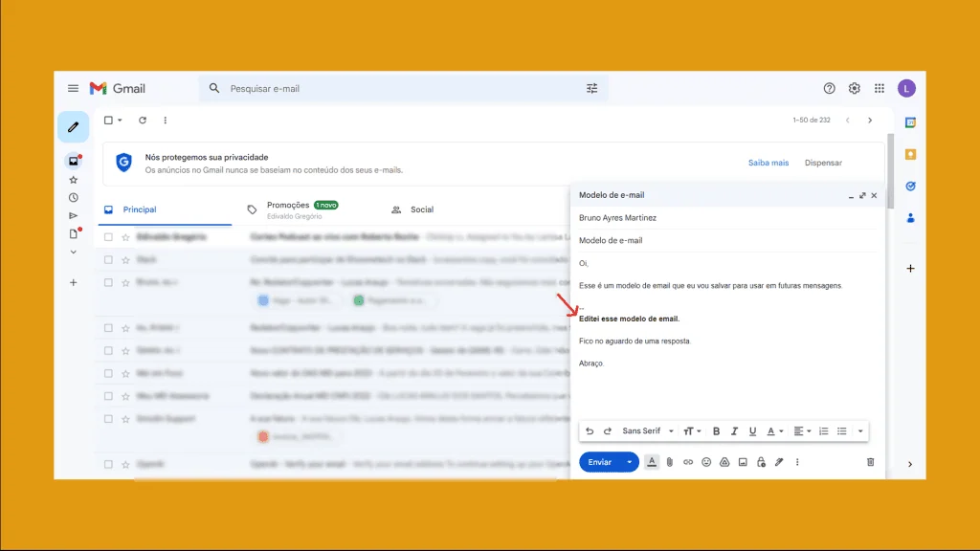The height and width of the screenshot is (551, 980).
Task: Open the Sans Serif font dropdown
Action: (x=646, y=430)
